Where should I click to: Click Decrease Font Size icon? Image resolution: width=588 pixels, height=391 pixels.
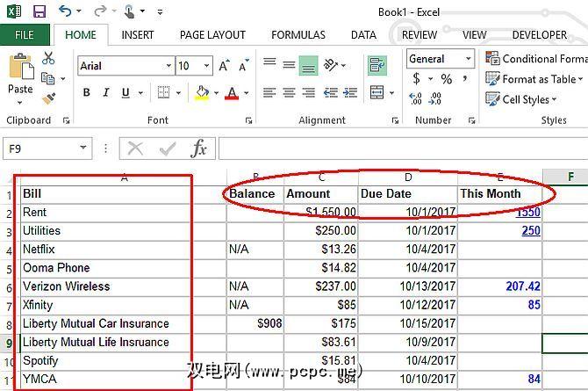point(244,66)
